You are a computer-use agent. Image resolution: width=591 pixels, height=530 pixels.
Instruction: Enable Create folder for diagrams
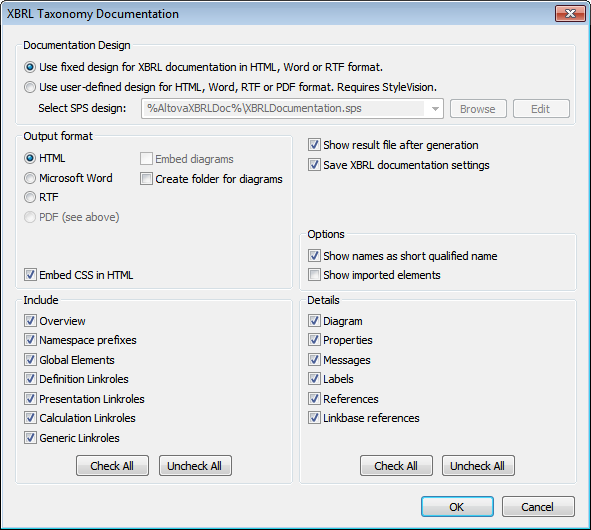click(146, 179)
